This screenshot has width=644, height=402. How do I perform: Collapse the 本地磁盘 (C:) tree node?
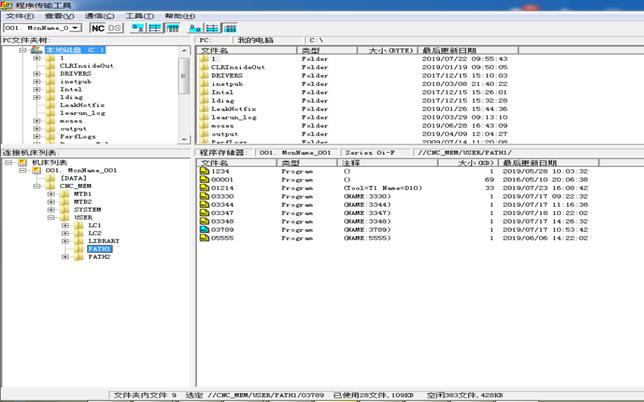23,50
